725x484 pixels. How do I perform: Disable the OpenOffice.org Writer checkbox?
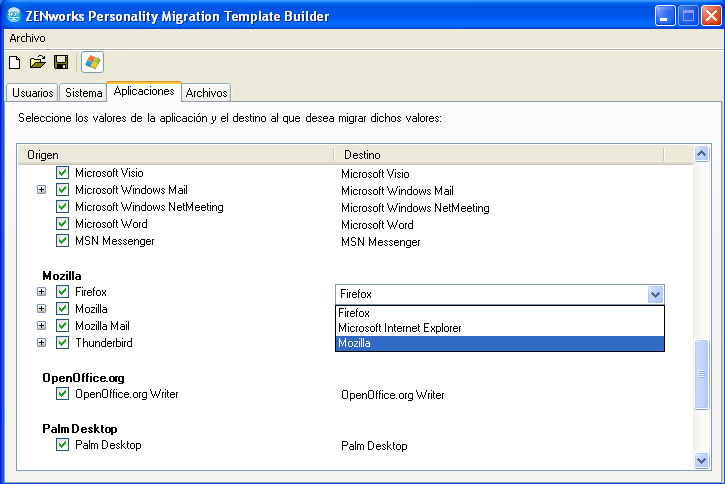[x=62, y=394]
